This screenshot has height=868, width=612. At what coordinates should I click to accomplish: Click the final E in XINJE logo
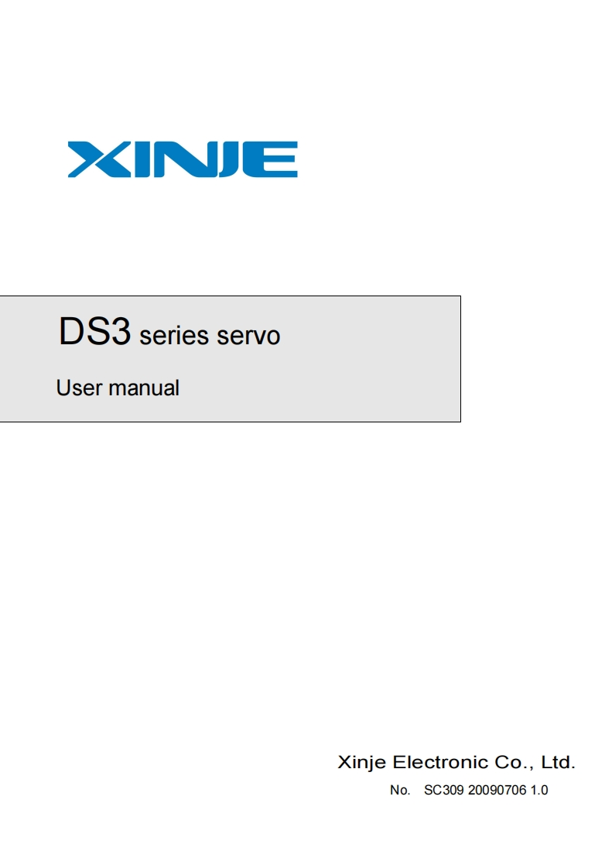272,159
